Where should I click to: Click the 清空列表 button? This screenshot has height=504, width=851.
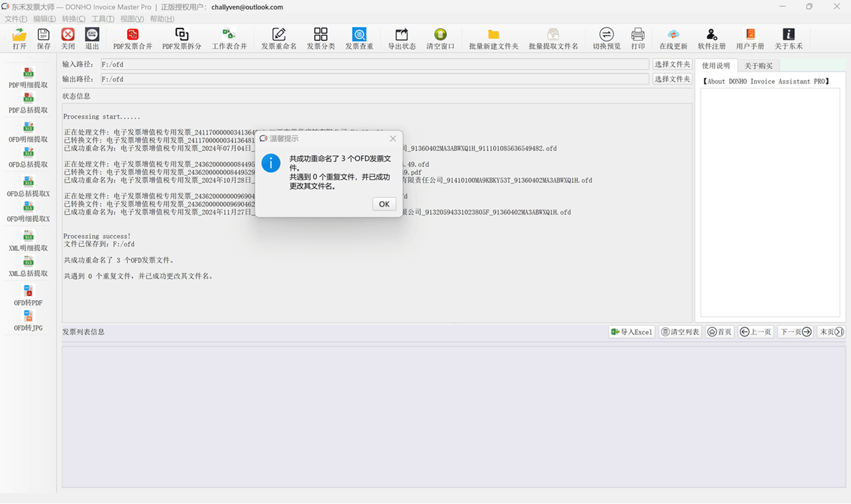coord(680,332)
